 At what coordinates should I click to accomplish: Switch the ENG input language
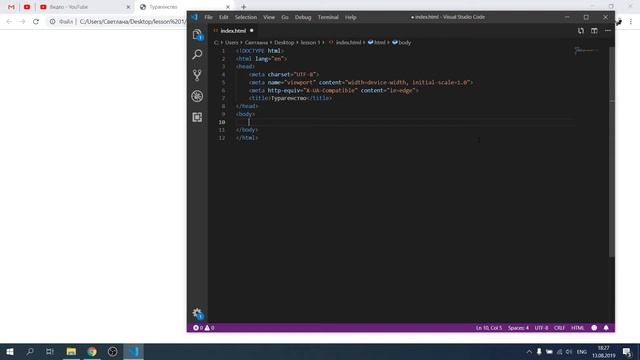tap(582, 351)
